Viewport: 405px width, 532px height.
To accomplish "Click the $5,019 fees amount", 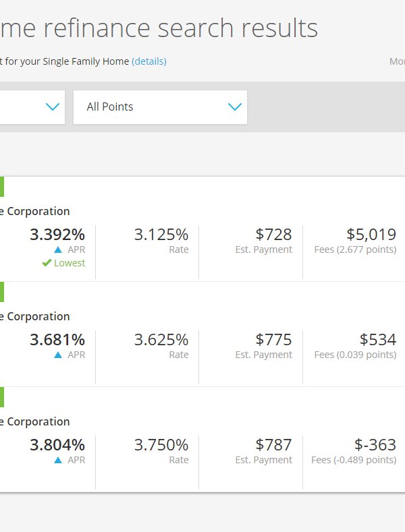I will 371,235.
